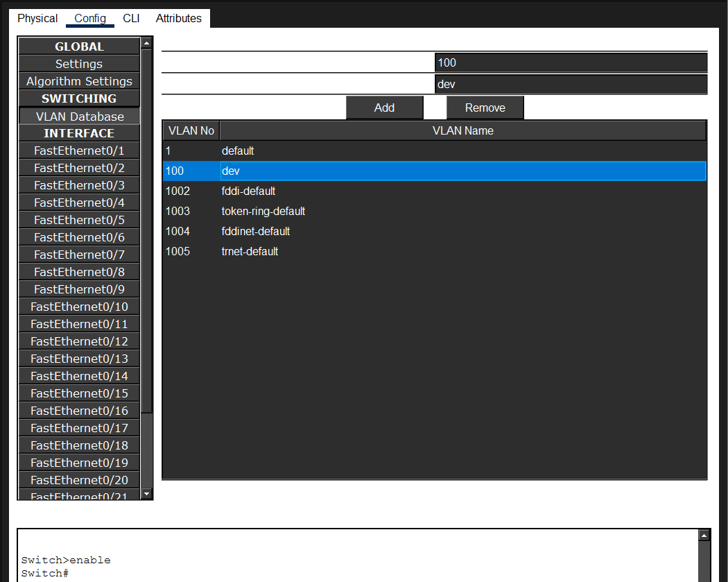Select FastEthernet0/1 interface
The height and width of the screenshot is (582, 728).
pos(79,151)
